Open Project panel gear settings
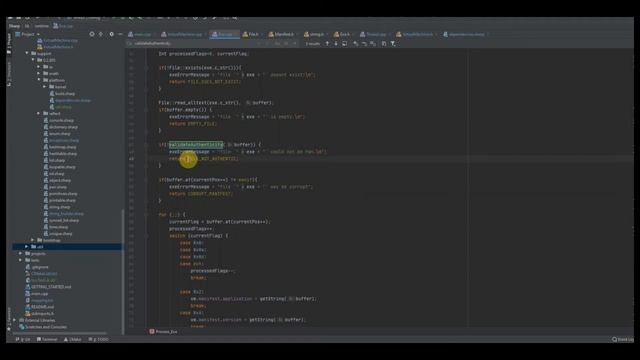 point(111,34)
